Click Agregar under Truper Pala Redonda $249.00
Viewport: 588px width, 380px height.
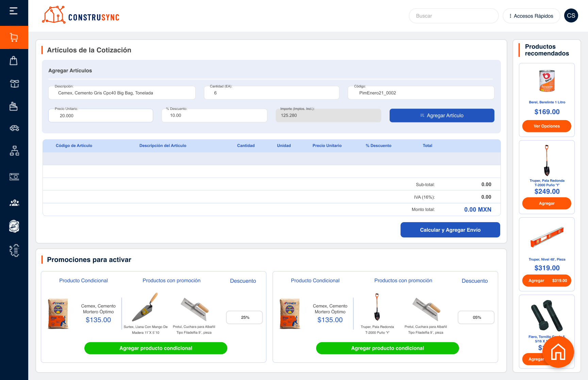[546, 203]
